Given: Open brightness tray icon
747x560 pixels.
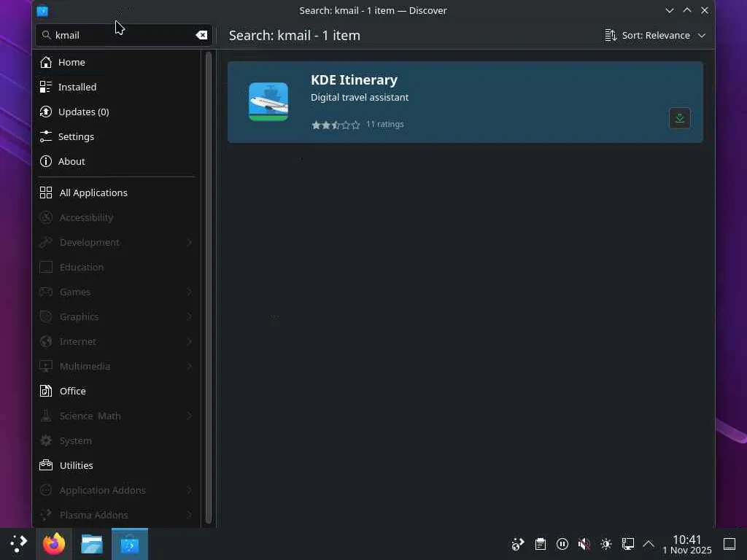Looking at the screenshot, I should 606,544.
